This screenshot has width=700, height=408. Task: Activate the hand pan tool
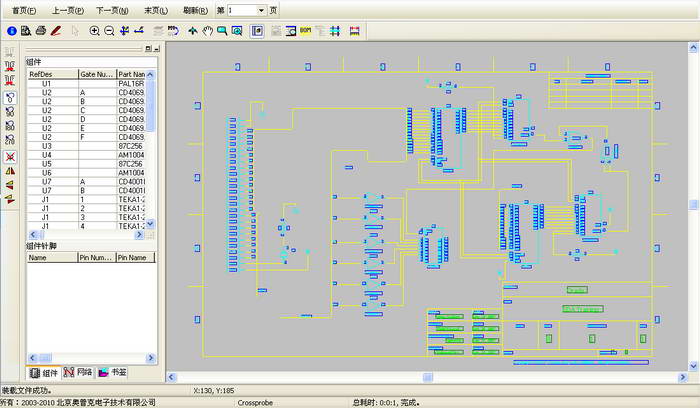207,31
